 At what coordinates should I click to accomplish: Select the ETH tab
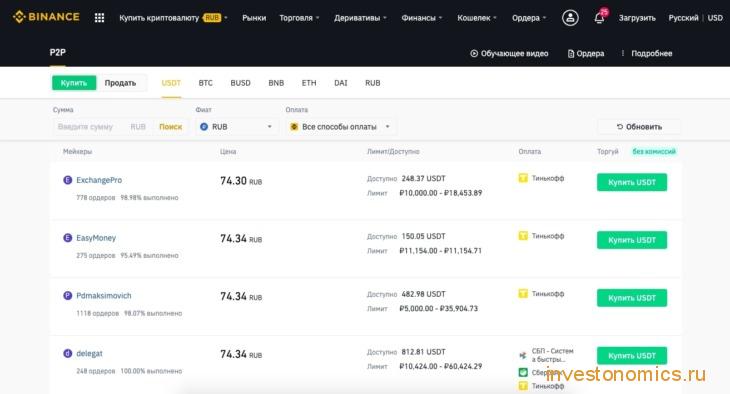[309, 83]
